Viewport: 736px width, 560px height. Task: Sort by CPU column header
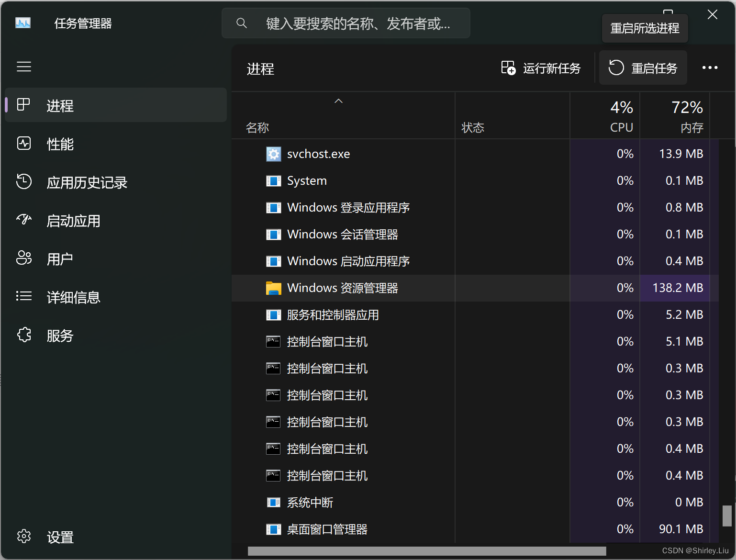tap(605, 116)
